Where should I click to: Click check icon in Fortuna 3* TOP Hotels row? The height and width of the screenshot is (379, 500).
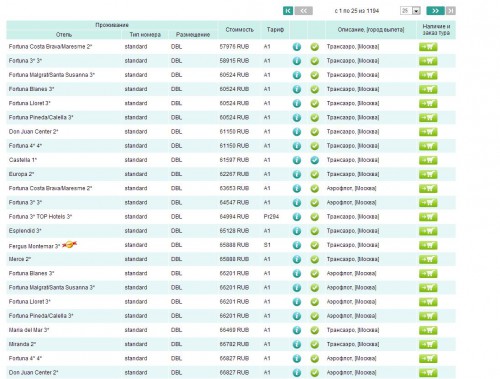point(315,217)
